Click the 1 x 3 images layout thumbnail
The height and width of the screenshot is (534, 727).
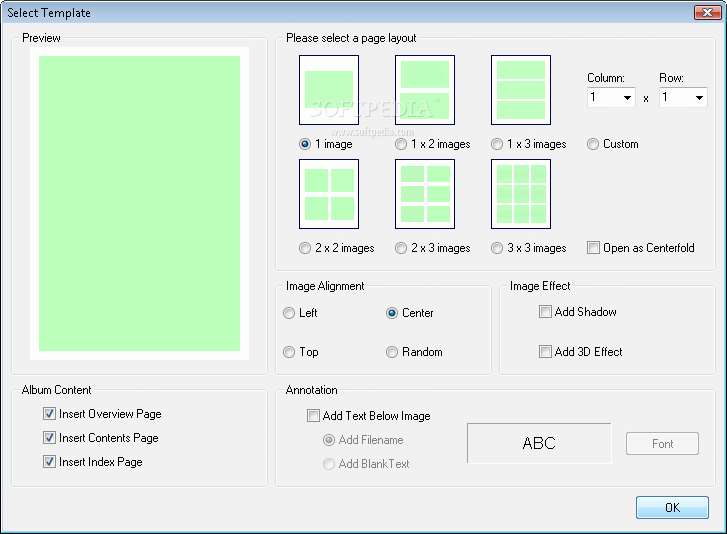(521, 90)
